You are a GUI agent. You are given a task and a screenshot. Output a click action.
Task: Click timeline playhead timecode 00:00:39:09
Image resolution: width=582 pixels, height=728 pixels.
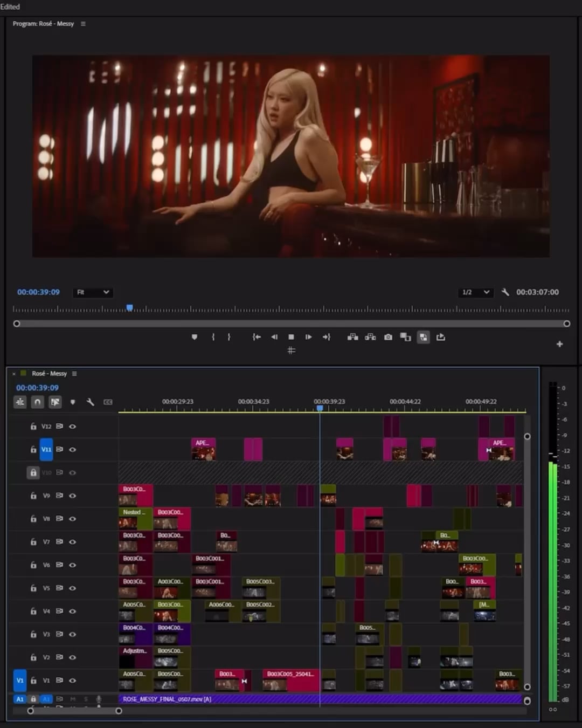click(x=37, y=388)
